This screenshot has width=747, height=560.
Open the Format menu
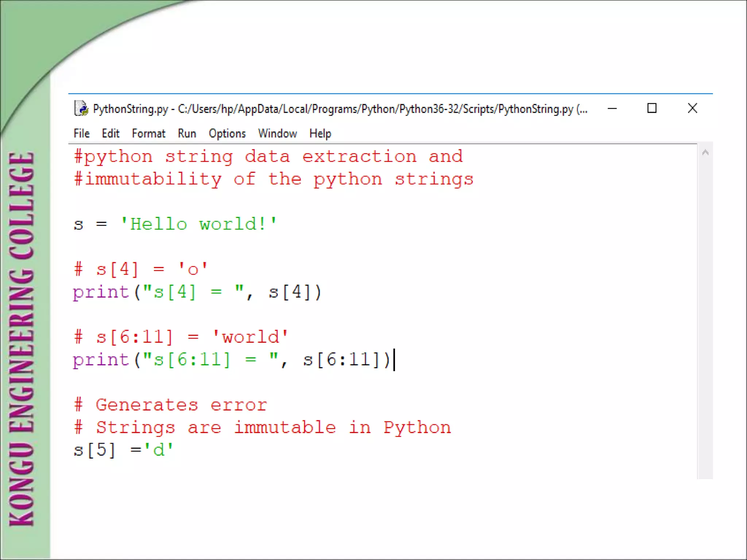pyautogui.click(x=148, y=133)
